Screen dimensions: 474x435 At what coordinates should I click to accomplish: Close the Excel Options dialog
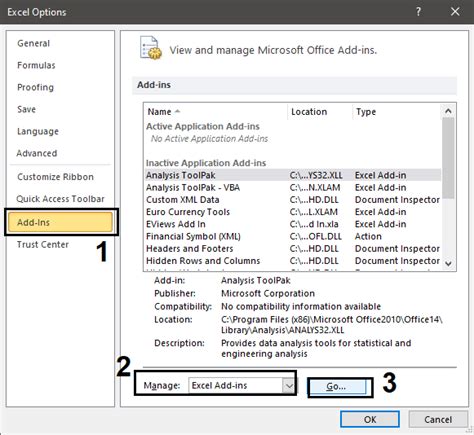click(455, 12)
